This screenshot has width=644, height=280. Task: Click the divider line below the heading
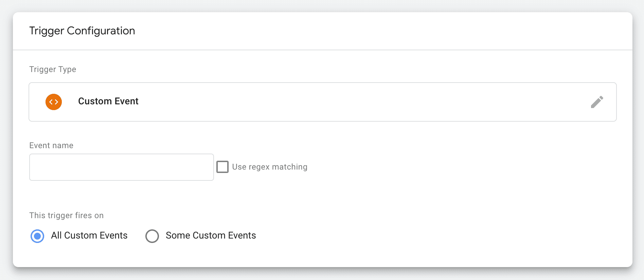[x=323, y=50]
